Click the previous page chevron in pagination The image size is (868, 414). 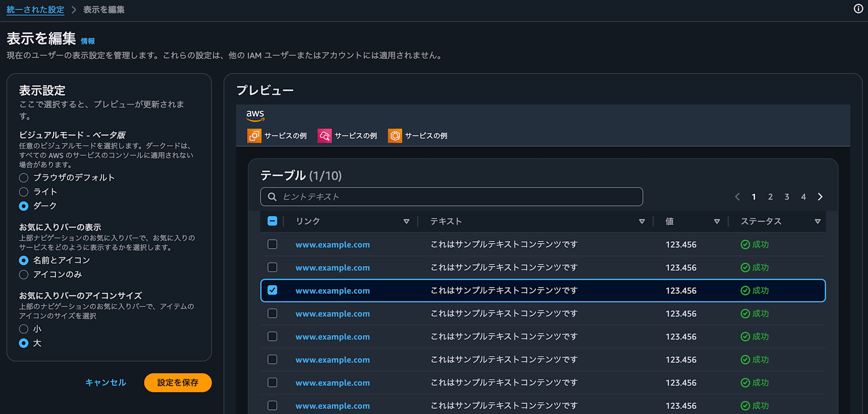[x=737, y=197]
